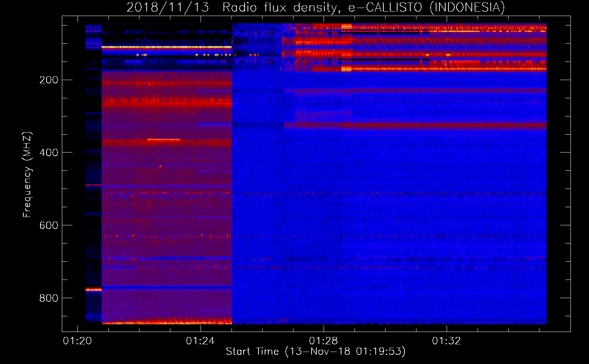Click the '01:24' time tick label

200,341
